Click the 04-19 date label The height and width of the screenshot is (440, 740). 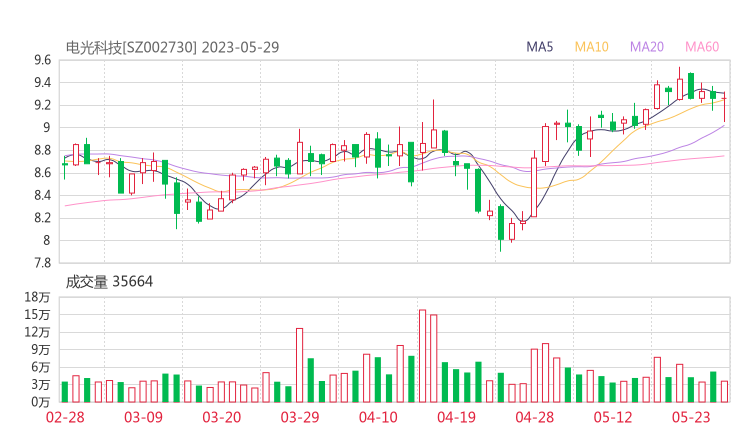[x=456, y=417]
